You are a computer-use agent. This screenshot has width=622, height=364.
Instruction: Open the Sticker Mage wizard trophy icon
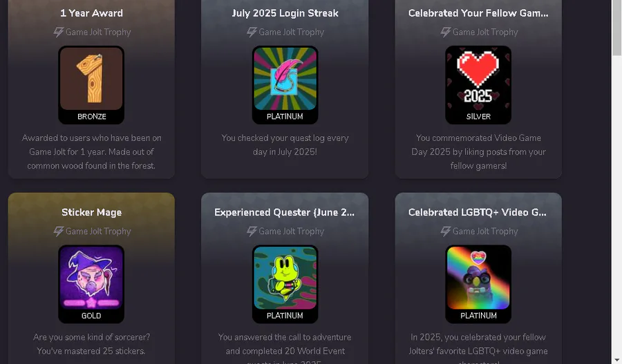coord(91,278)
